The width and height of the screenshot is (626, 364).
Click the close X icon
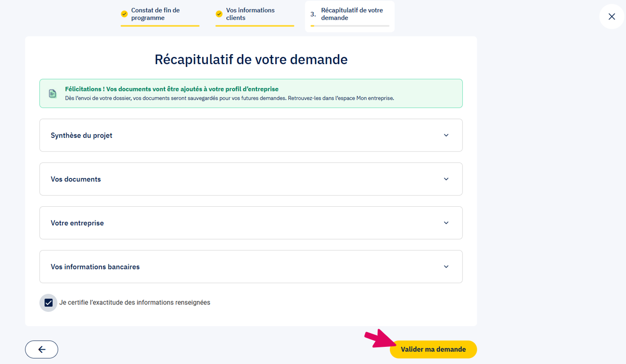point(611,17)
